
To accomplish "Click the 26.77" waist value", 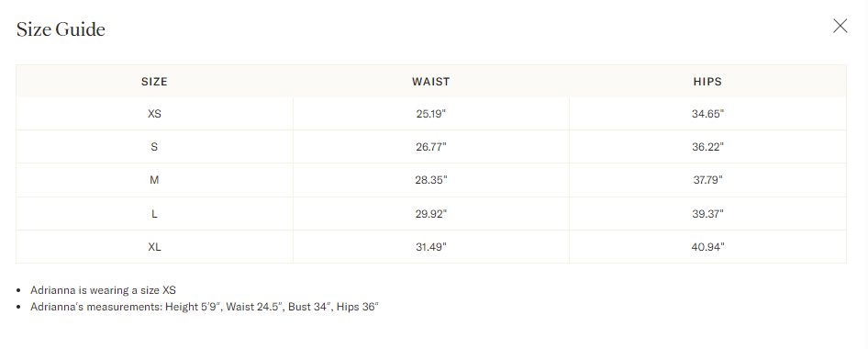I will (430, 147).
